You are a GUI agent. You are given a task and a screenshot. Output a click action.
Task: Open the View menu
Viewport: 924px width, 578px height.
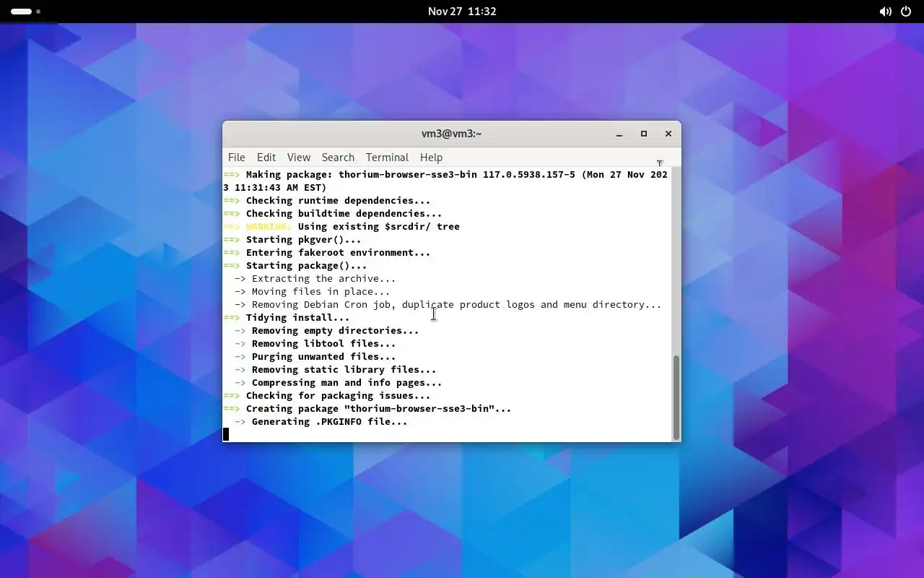click(299, 157)
